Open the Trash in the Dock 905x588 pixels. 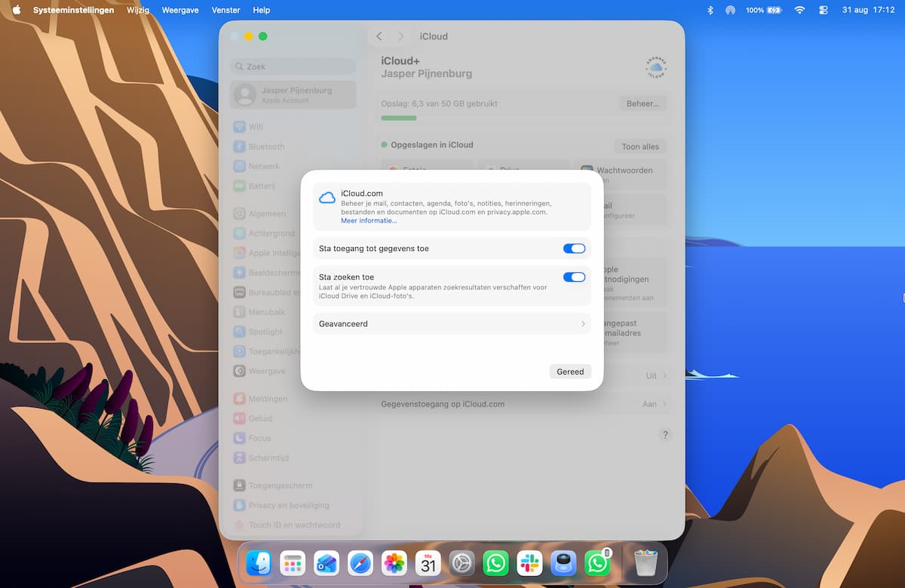[x=646, y=563]
